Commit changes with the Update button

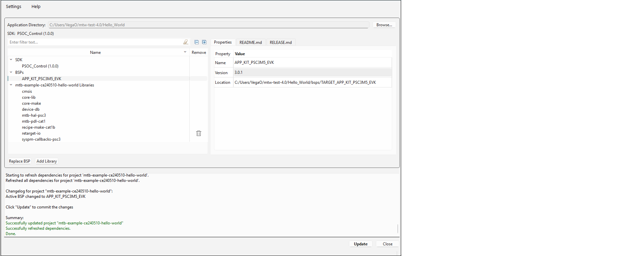(x=361, y=244)
